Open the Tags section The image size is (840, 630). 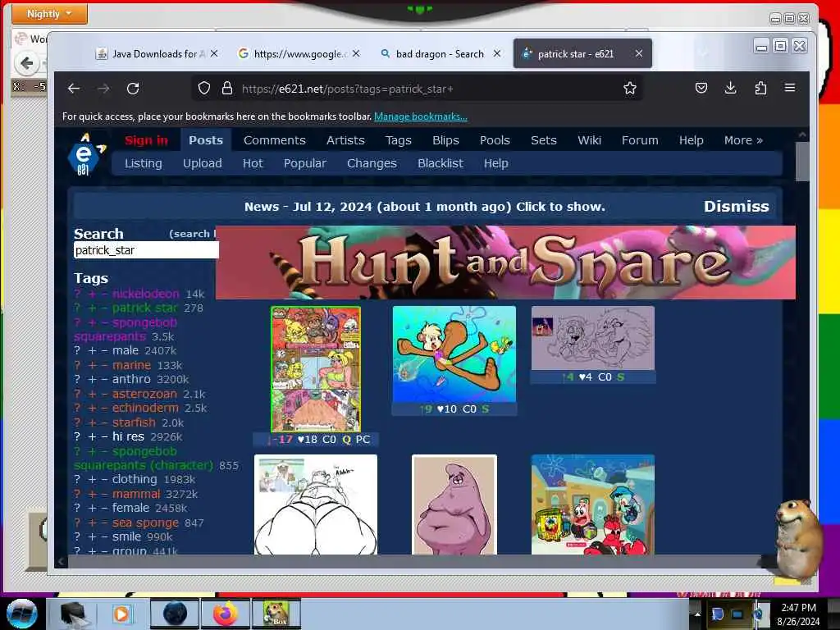tap(399, 140)
